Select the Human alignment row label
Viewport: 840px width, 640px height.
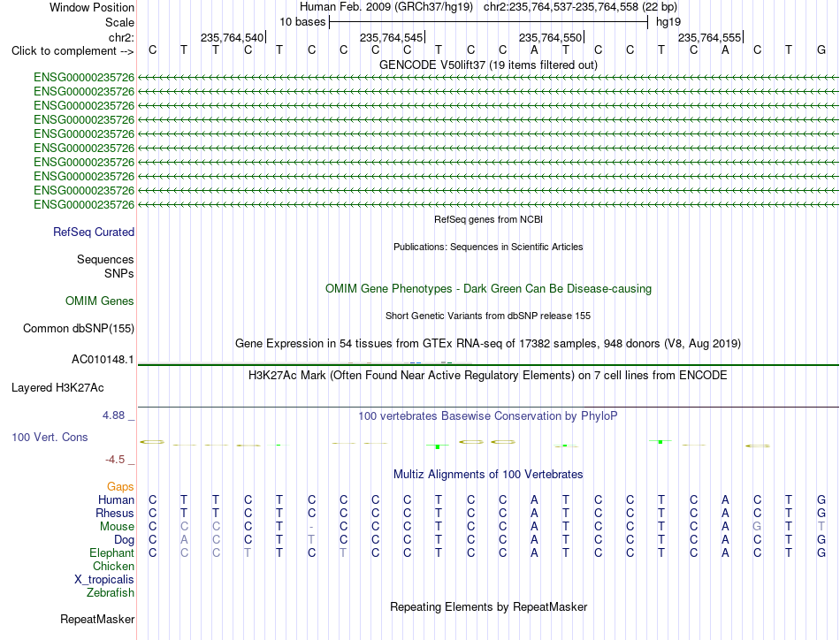116,499
